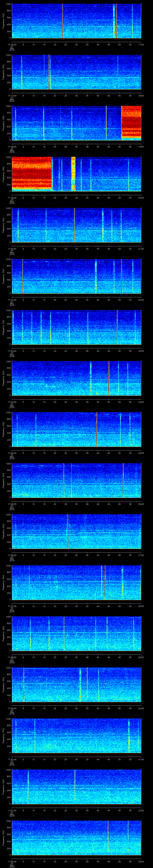The width and height of the screenshot is (153, 868).
Task: Click the spectrogram panel starting at 17:16:00
Action: tap(77, 21)
